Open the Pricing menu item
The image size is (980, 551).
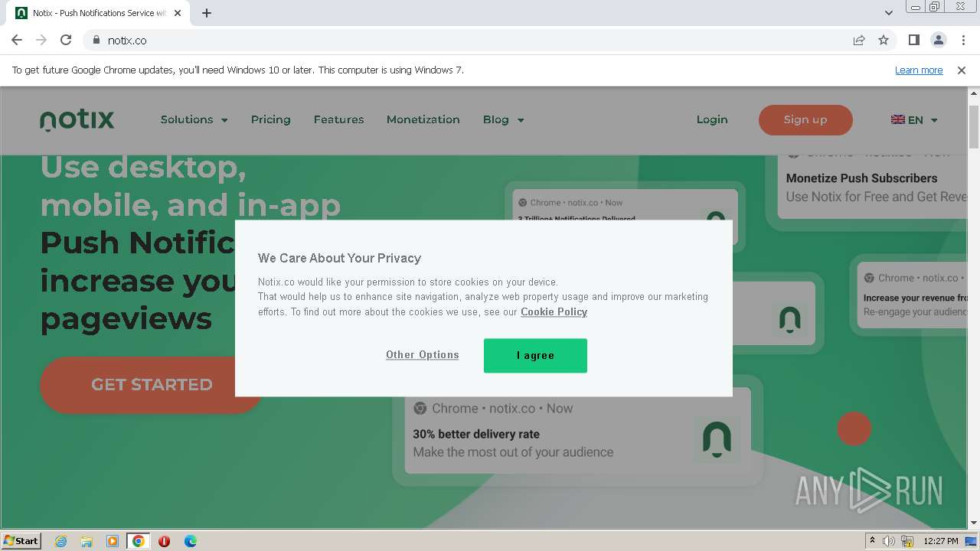point(270,119)
